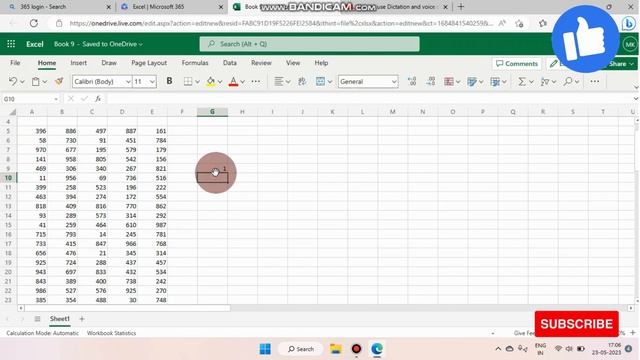Image resolution: width=640 pixels, height=360 pixels.
Task: Click the taskbar Search box
Action: tap(301, 349)
